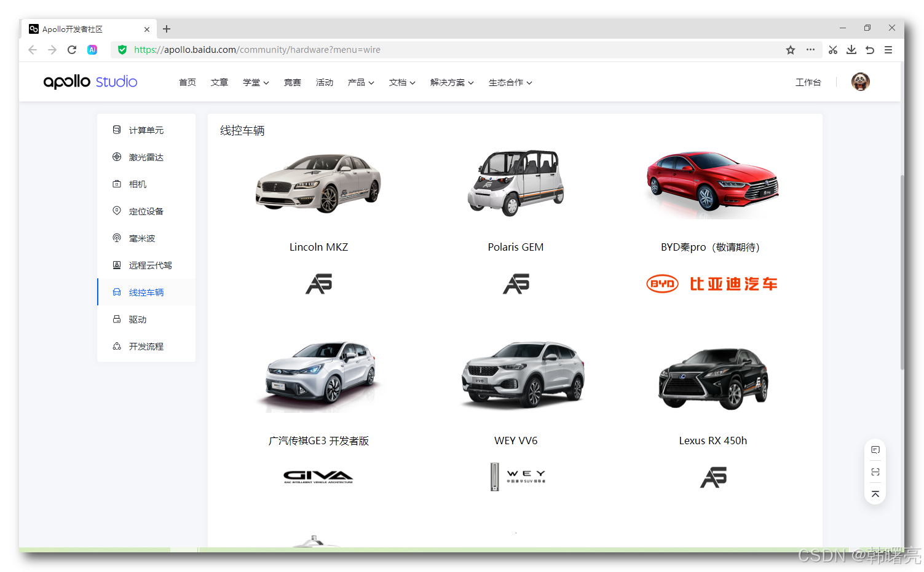Click the WEY brand logo
The image size is (924, 572).
point(518,477)
